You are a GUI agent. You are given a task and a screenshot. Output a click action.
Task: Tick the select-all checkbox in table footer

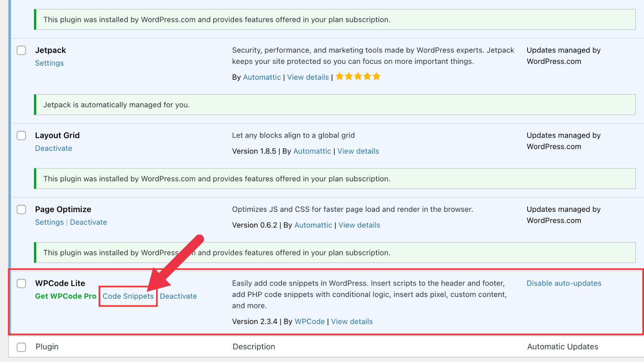tap(21, 347)
